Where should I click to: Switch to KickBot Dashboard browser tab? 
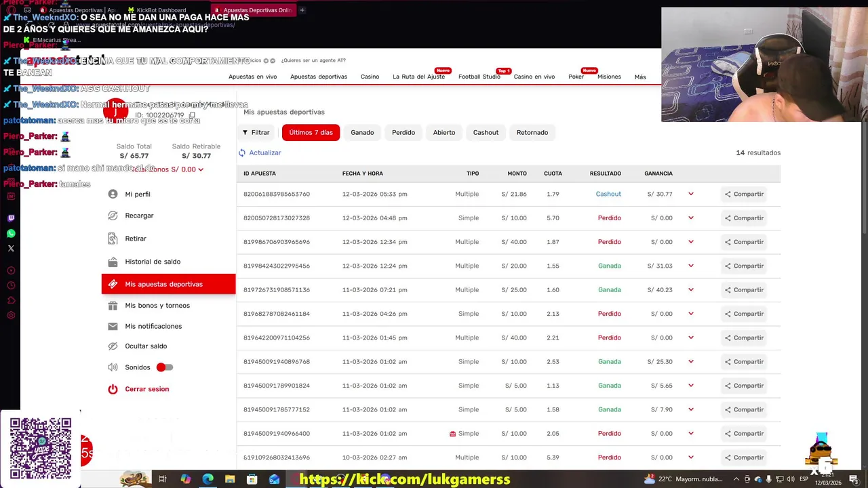tap(161, 10)
